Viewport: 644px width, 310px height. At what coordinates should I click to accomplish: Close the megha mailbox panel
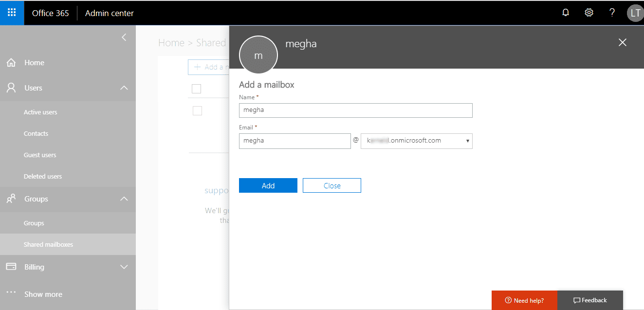pos(622,43)
